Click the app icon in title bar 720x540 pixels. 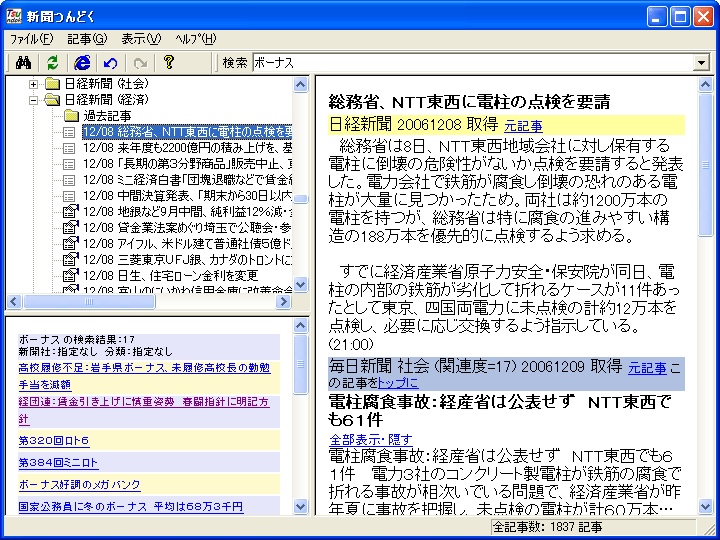pos(14,17)
